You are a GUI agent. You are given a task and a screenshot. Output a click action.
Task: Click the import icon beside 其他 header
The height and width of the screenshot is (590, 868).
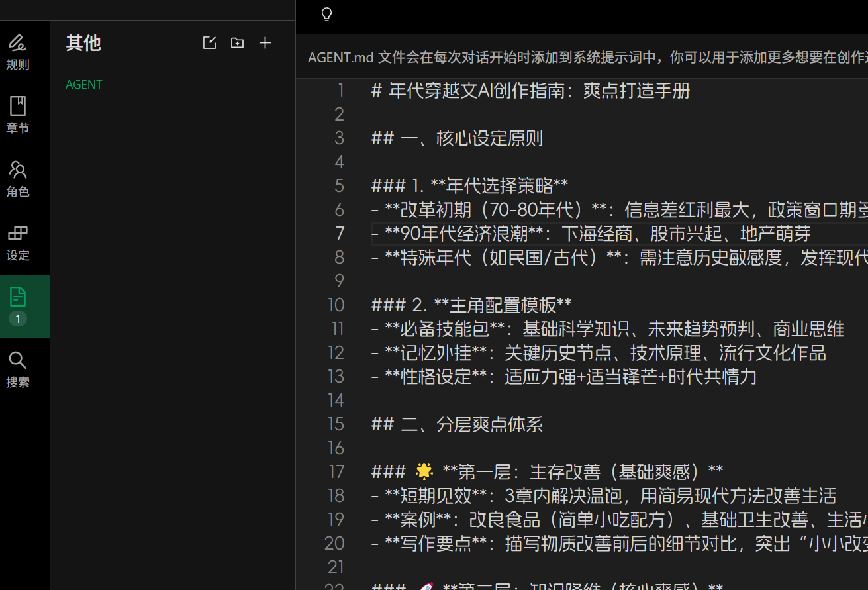[209, 43]
